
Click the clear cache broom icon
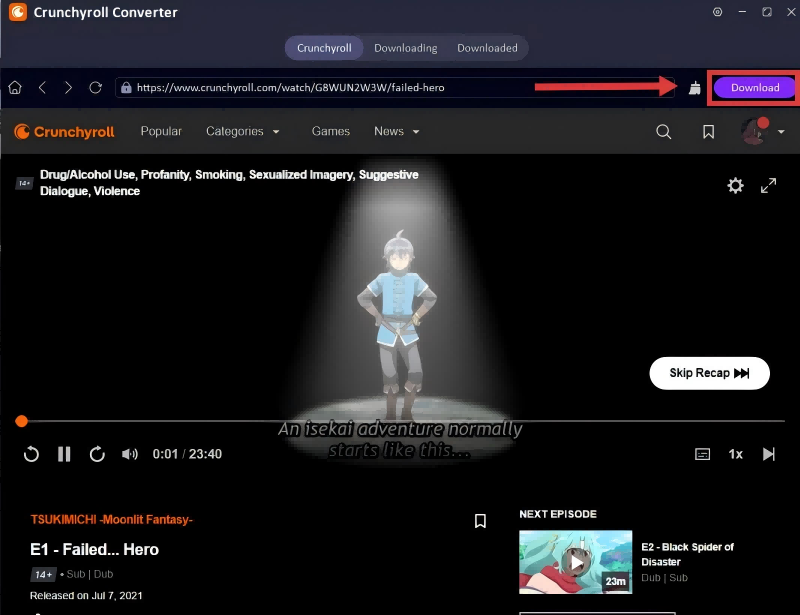(694, 88)
